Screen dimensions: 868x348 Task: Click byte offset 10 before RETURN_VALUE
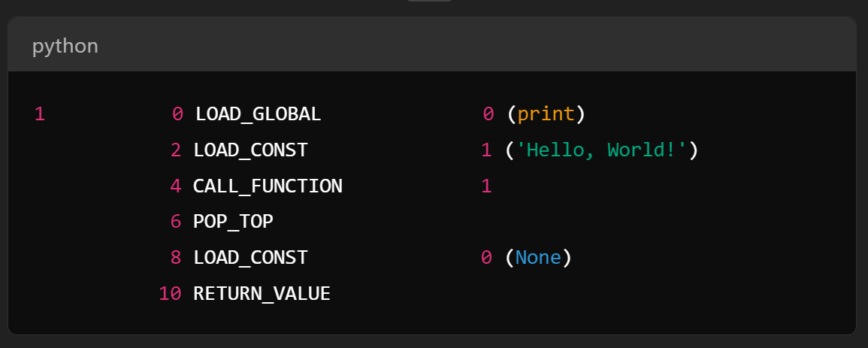tap(170, 293)
